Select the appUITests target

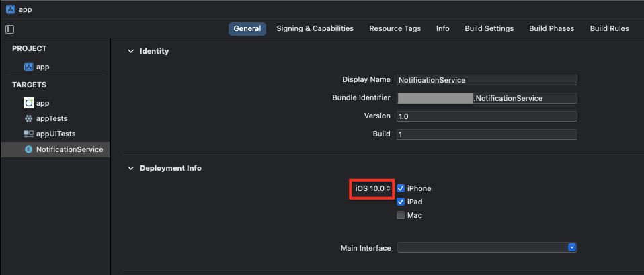point(55,134)
